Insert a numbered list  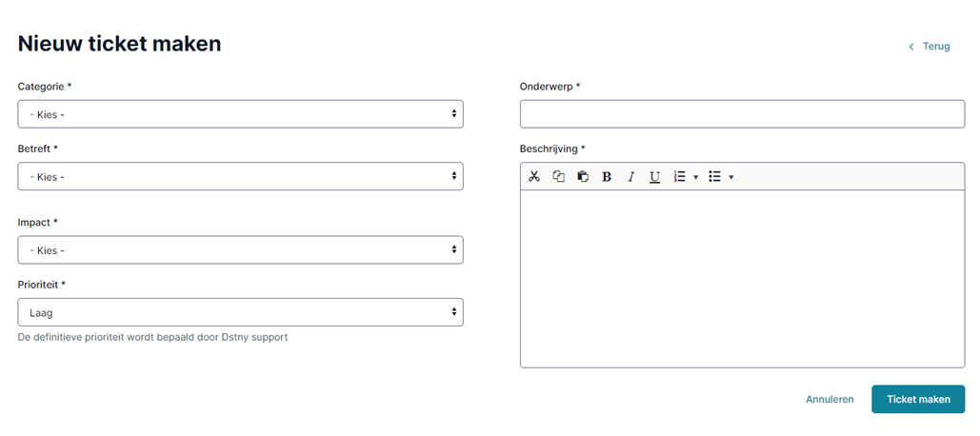pyautogui.click(x=680, y=177)
